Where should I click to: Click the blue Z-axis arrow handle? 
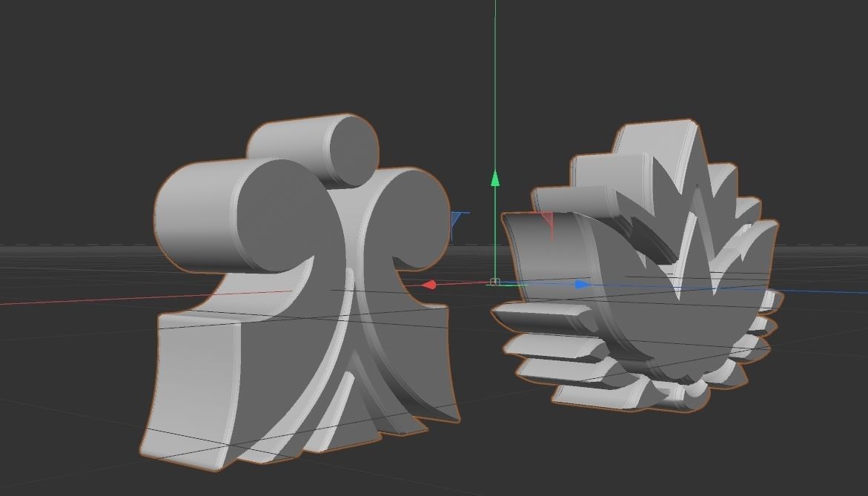[x=583, y=285]
